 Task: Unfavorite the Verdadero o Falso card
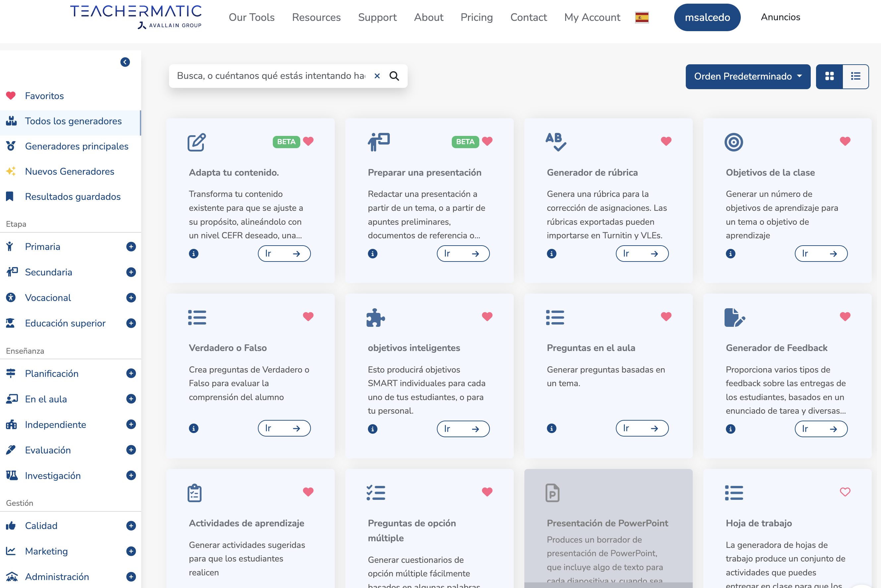[x=308, y=316]
